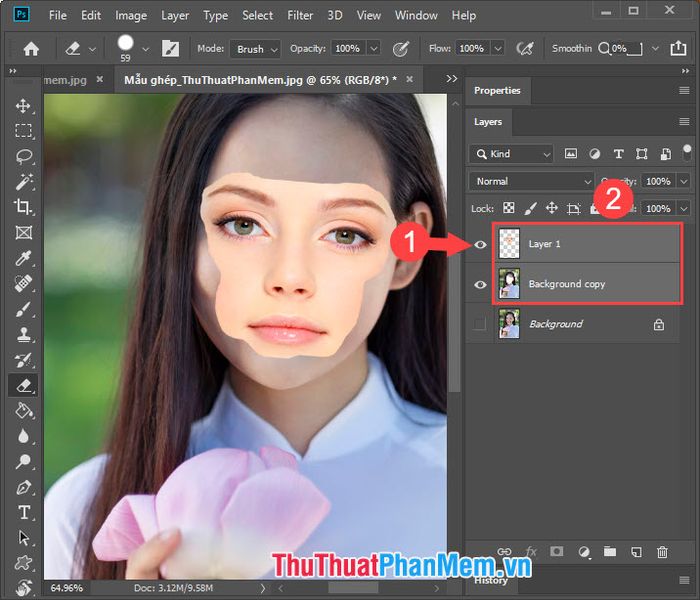Click the delete layer trash icon
The image size is (700, 600).
(662, 552)
